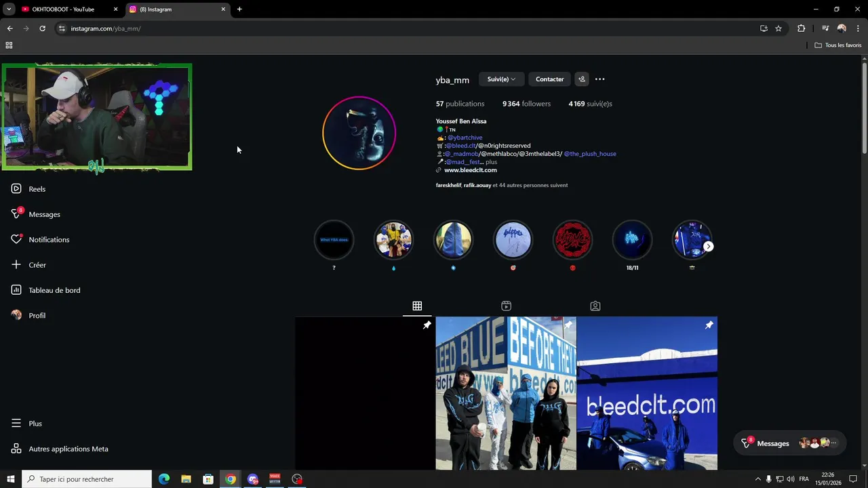Open pinned Bleed Blue group post

point(506,393)
